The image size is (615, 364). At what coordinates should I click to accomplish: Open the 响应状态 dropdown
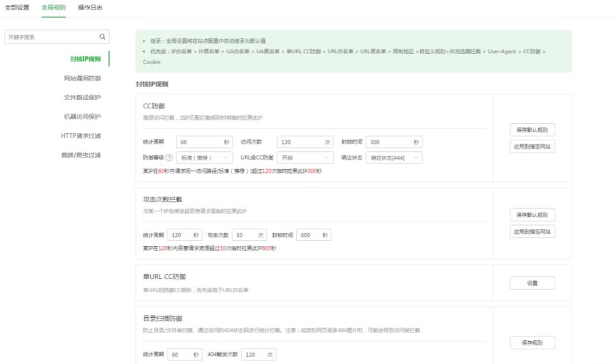394,158
